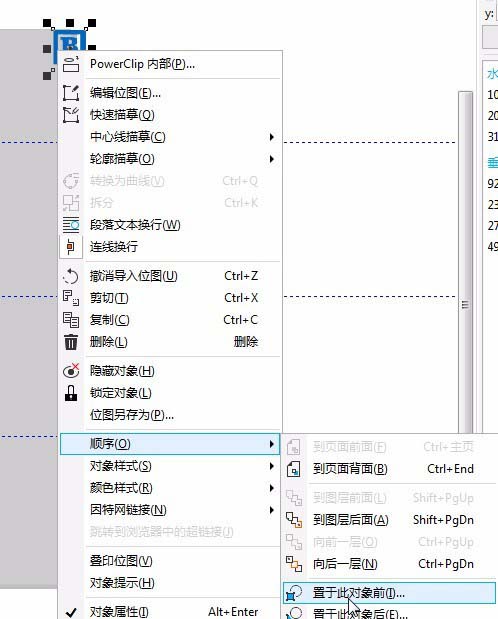Click the 到页面背面 icon
Viewport: 498px width, 619px height.
(x=294, y=469)
